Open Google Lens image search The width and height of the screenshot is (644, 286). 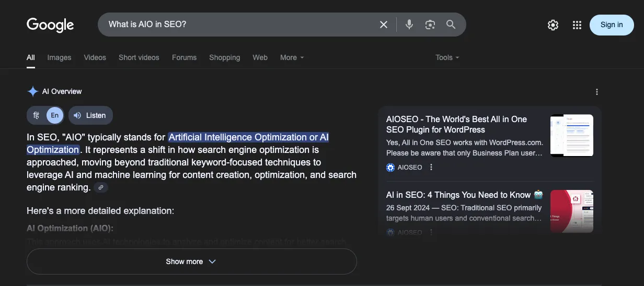430,25
